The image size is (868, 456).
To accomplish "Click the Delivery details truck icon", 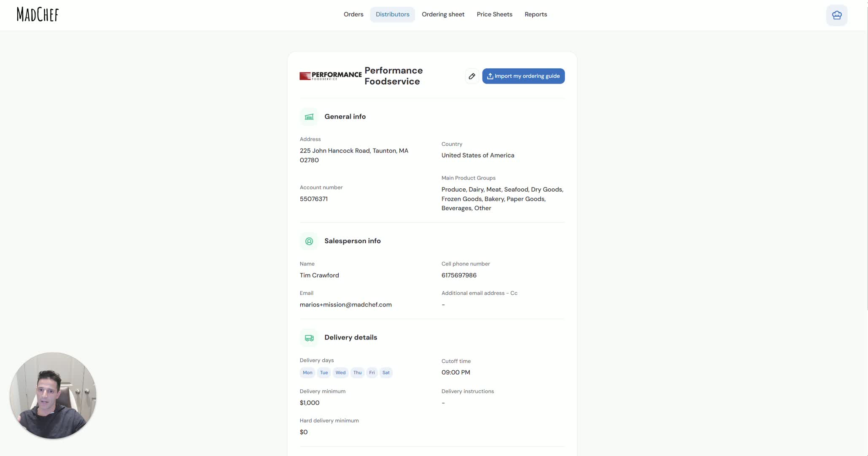I will pyautogui.click(x=309, y=338).
